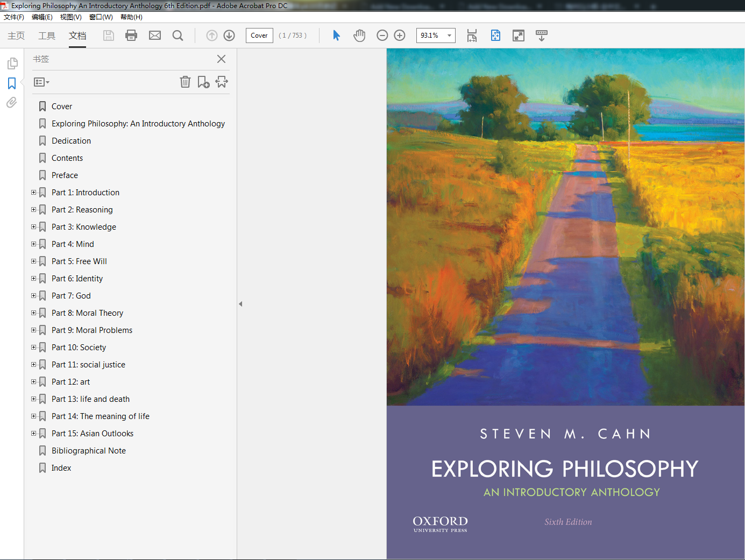The height and width of the screenshot is (560, 745).
Task: Expand Part 6: Identity bookmark
Action: [33, 278]
